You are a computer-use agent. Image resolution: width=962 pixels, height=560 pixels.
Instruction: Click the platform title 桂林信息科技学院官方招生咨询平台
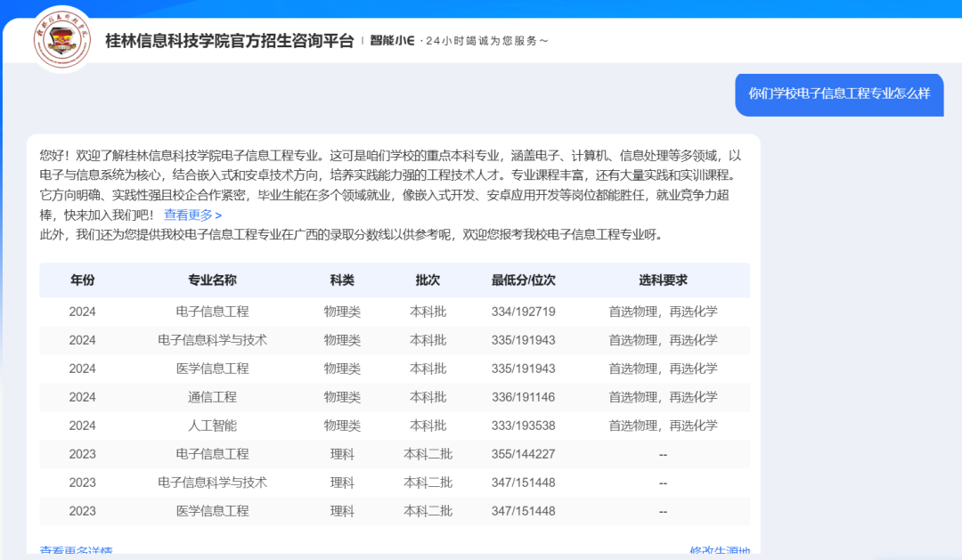point(229,41)
